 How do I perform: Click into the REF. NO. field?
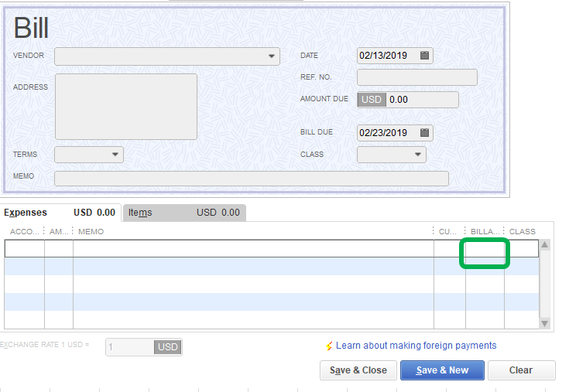[x=417, y=77]
